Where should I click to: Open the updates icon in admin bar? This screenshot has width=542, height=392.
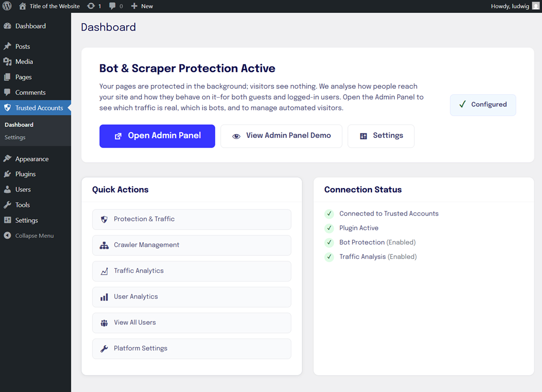[91, 6]
